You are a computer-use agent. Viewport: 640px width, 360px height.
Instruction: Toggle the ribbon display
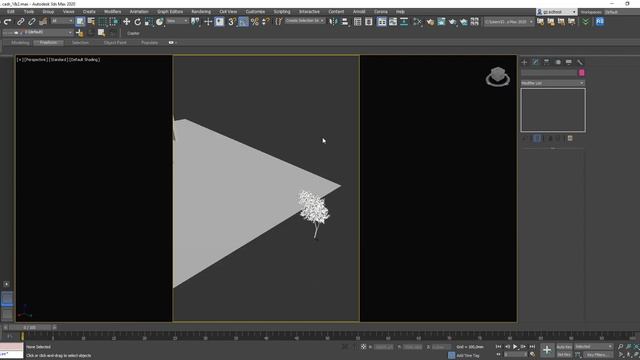(382, 22)
